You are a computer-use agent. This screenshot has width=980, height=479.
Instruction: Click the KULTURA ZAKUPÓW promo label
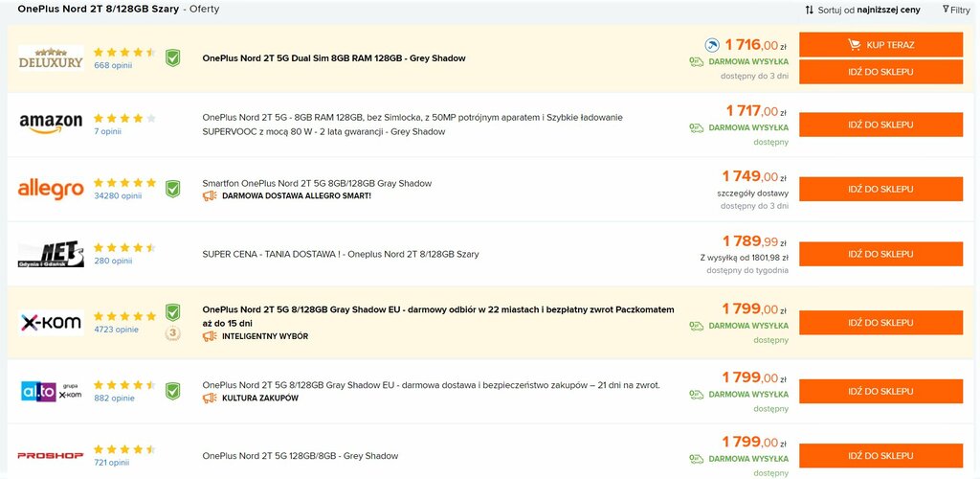(x=260, y=399)
